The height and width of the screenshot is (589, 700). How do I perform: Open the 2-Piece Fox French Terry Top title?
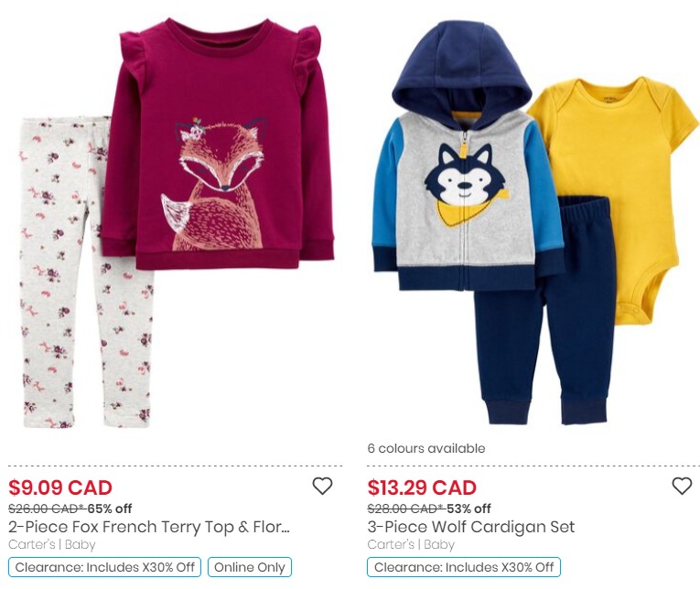coord(149,527)
